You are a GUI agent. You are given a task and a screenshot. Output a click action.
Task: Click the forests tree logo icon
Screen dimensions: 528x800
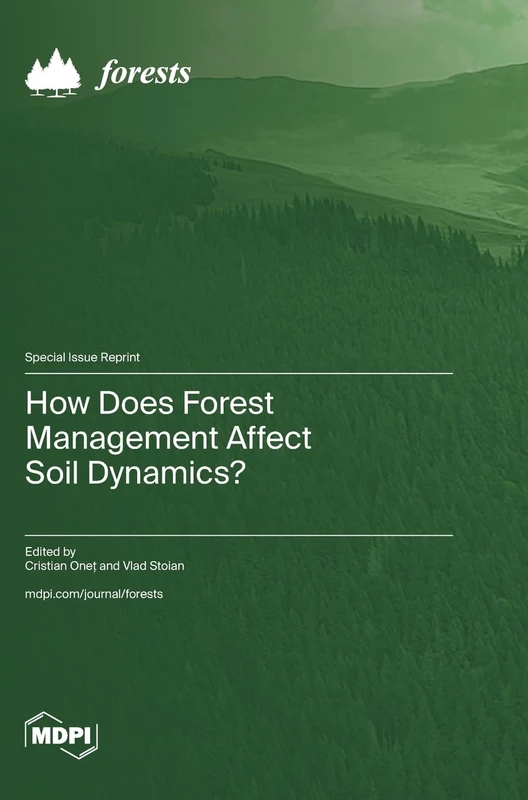pos(53,73)
